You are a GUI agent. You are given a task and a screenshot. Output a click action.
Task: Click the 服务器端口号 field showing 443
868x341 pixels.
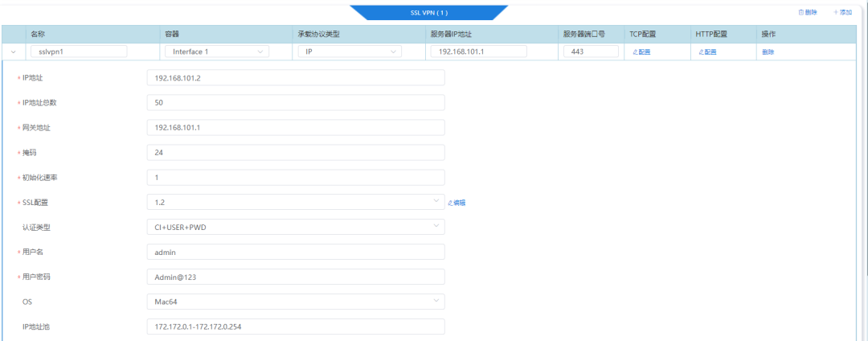click(x=591, y=51)
